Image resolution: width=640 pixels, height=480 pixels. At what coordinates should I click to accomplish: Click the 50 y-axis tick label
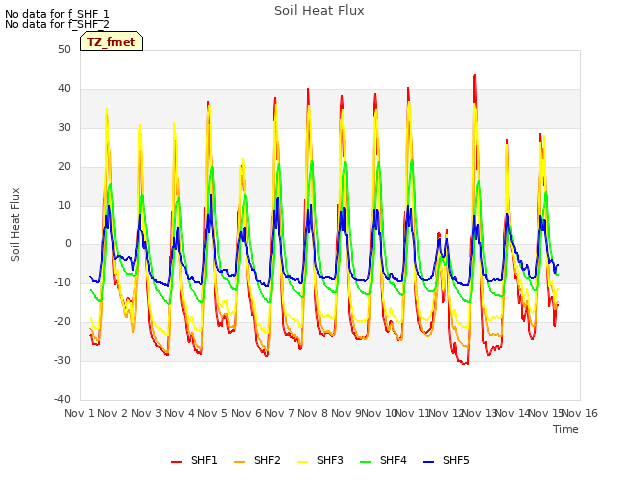(64, 49)
